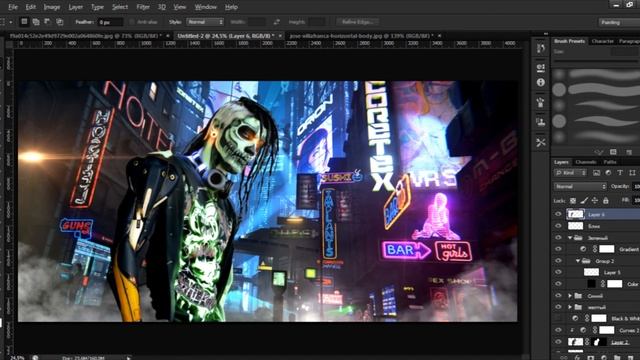Open the Window menu

coord(206,7)
